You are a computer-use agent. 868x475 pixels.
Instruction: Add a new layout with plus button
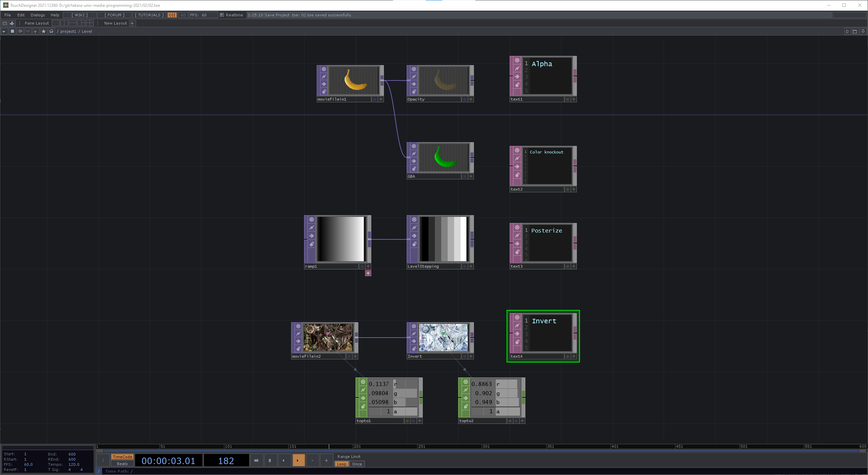point(132,23)
